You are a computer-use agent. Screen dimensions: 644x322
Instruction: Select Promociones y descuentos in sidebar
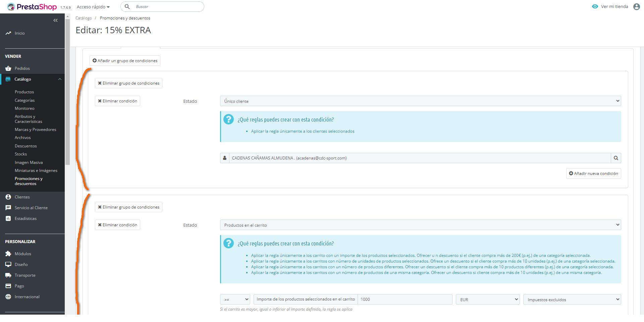pyautogui.click(x=29, y=181)
